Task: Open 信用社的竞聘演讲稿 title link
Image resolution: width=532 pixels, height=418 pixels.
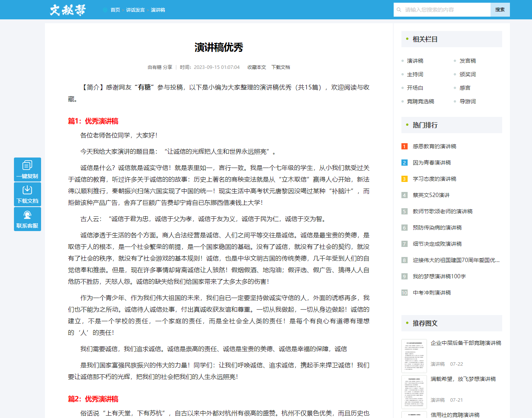Action: click(455, 415)
